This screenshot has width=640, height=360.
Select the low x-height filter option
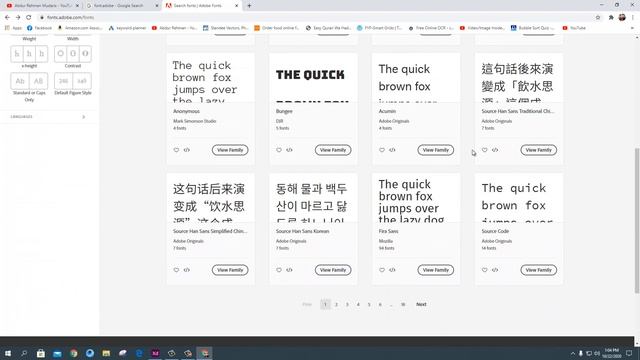[17, 54]
